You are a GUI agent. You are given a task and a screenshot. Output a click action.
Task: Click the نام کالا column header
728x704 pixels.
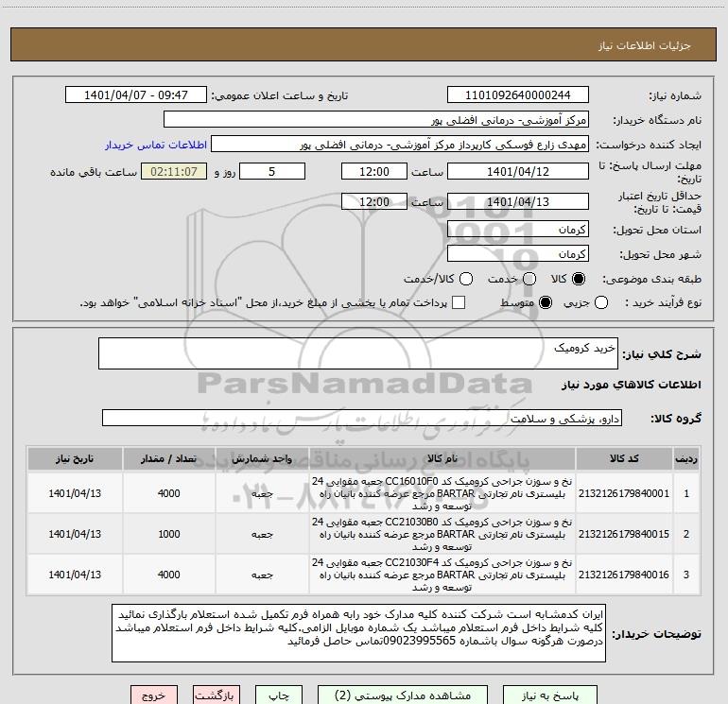[442, 459]
